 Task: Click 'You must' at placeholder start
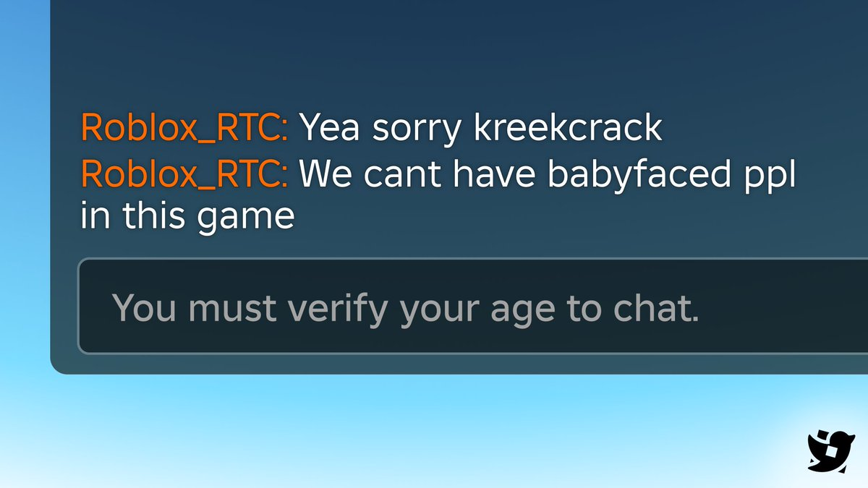[x=195, y=308]
